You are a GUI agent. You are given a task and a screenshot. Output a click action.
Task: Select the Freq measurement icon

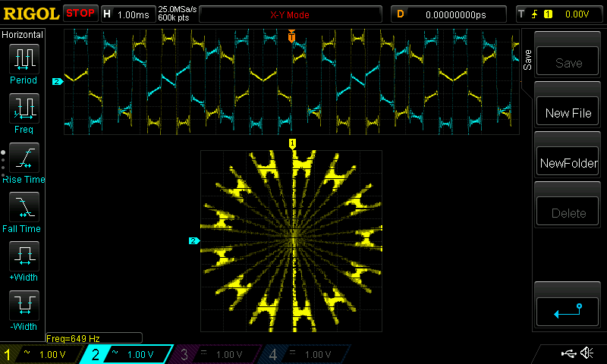(x=24, y=108)
